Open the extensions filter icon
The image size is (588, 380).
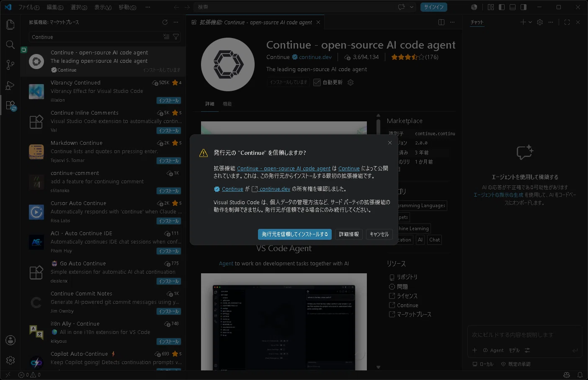click(176, 37)
